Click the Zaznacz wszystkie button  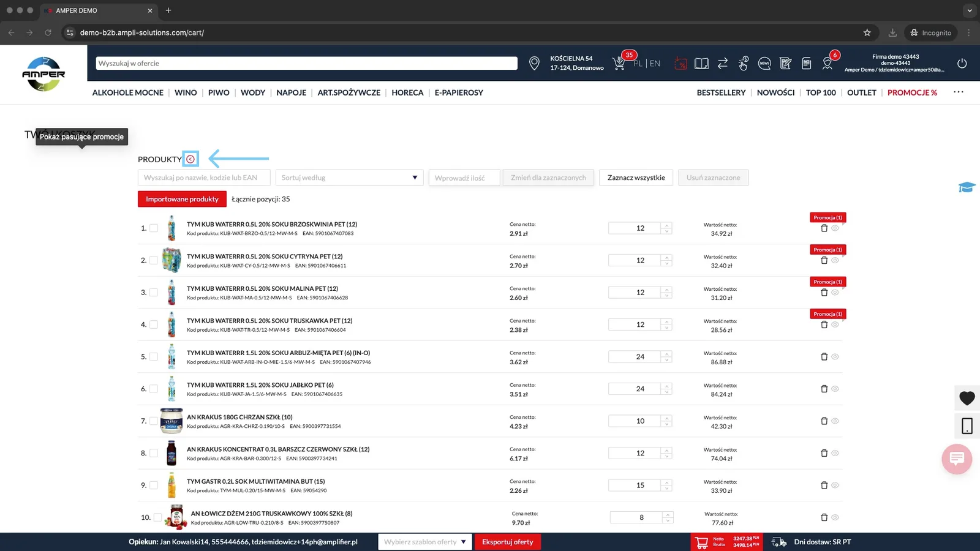tap(636, 178)
